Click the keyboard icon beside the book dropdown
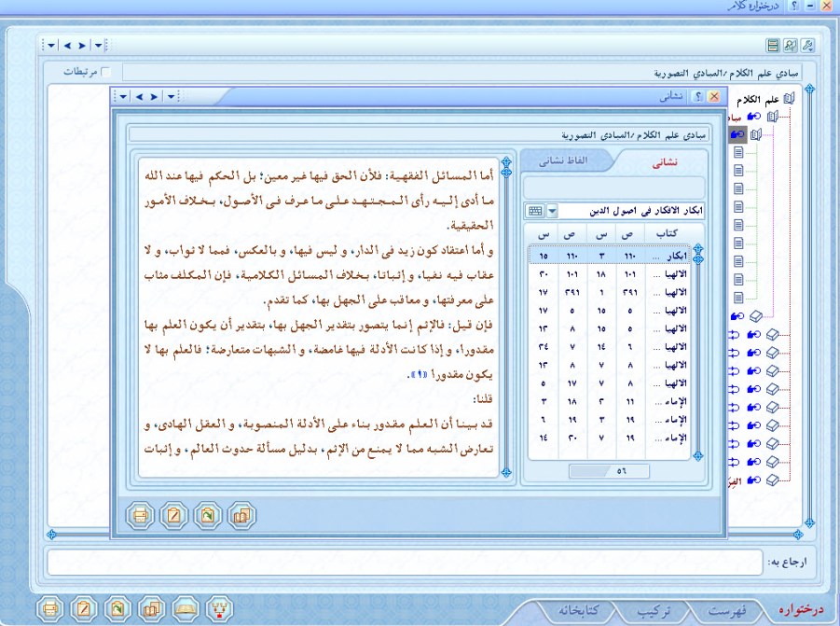840x626 pixels. (534, 212)
